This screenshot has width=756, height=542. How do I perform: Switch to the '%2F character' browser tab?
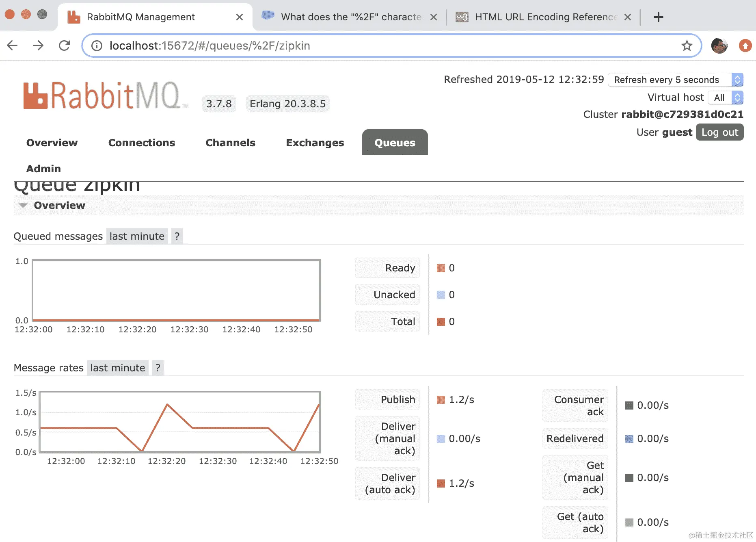click(x=349, y=17)
